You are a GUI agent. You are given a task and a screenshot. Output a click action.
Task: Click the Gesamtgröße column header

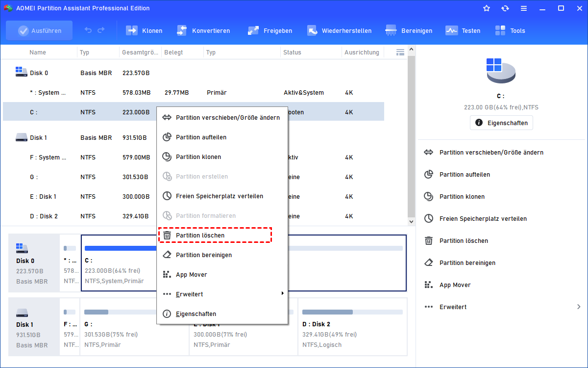pos(140,53)
